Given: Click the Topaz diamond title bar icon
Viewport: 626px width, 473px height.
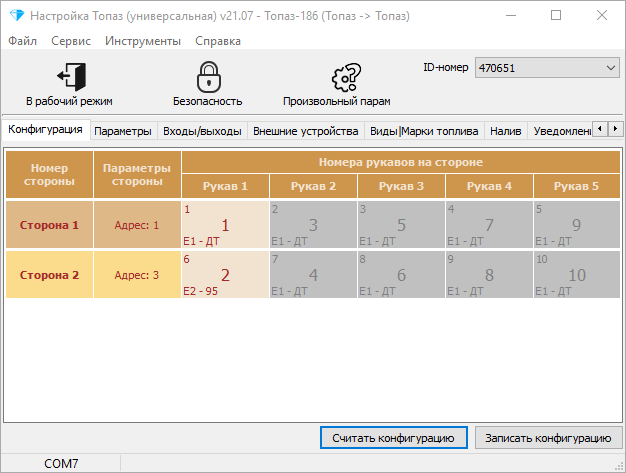Looking at the screenshot, I should 17,16.
